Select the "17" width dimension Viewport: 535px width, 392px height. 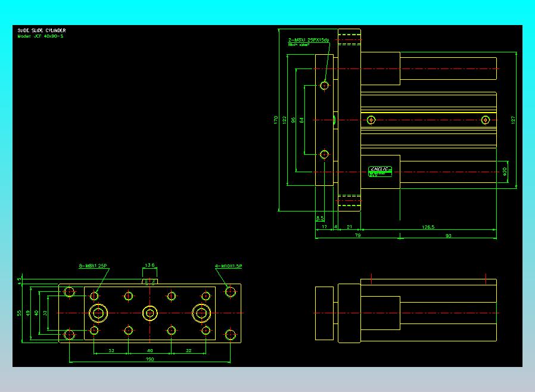(x=324, y=226)
